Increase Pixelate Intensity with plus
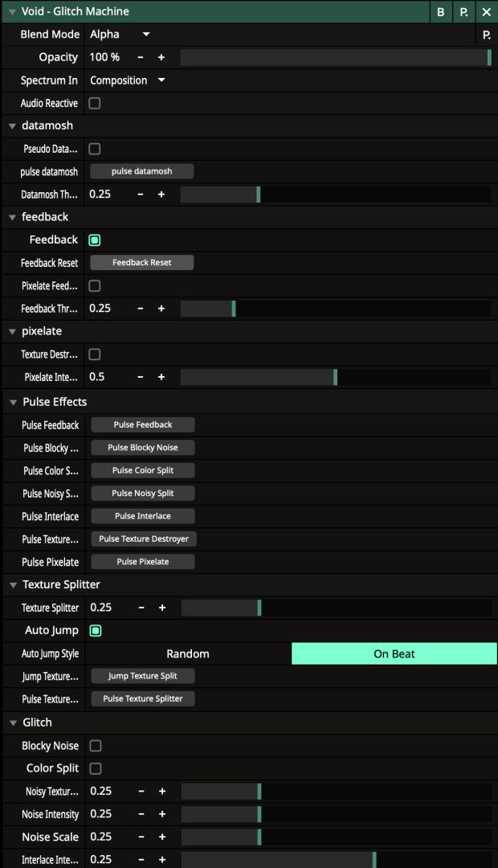Screen dimensions: 498x868 click(x=161, y=377)
